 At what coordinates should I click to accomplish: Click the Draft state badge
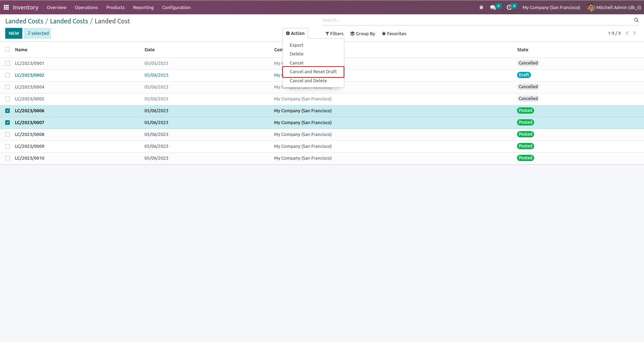[524, 75]
